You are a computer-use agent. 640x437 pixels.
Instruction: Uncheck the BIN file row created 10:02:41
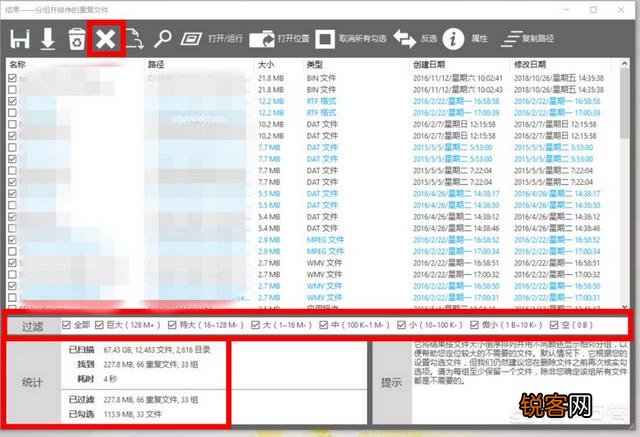[x=12, y=78]
